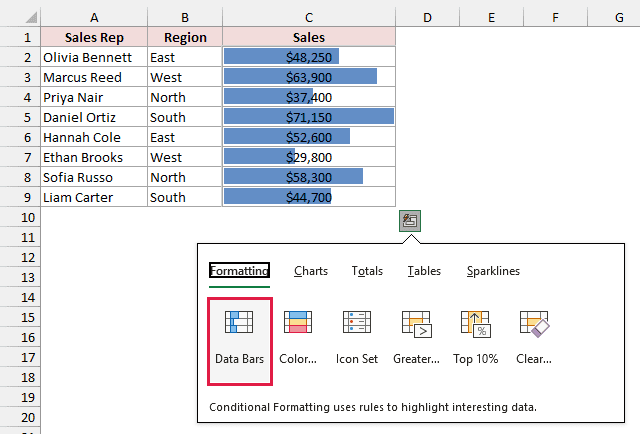This screenshot has height=434, width=640.
Task: Click the Select All corner triangle
Action: point(31,18)
